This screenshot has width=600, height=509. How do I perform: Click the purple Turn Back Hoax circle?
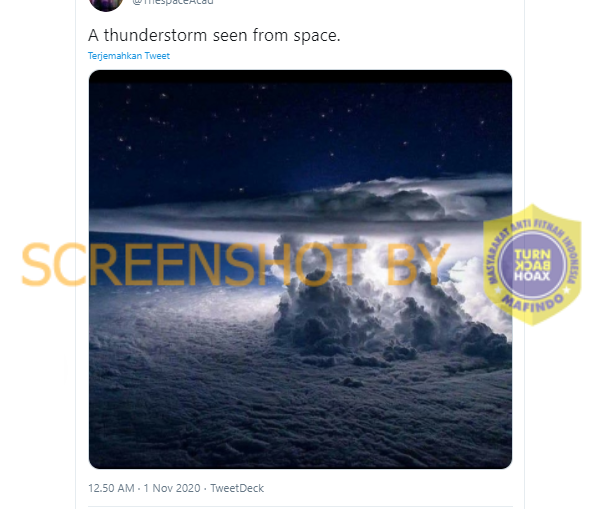coord(532,265)
